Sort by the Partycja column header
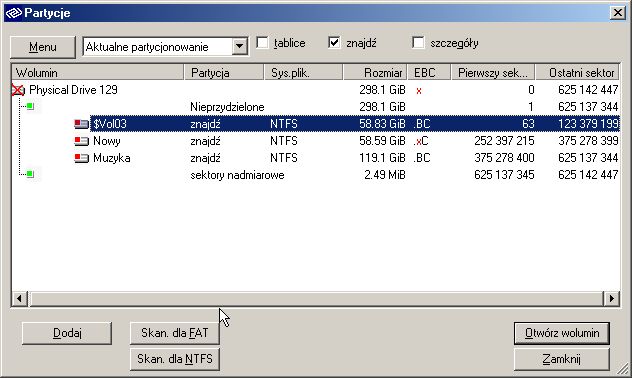This screenshot has height=378, width=632. 224,73
